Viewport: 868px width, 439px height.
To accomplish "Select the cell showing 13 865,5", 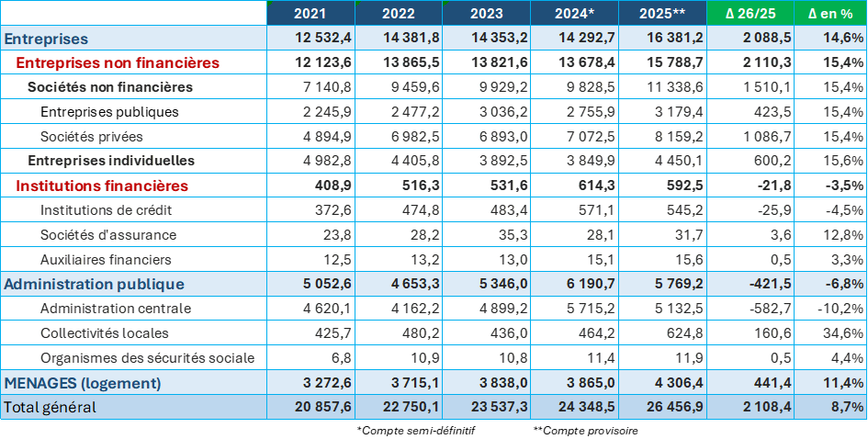I will [x=399, y=63].
